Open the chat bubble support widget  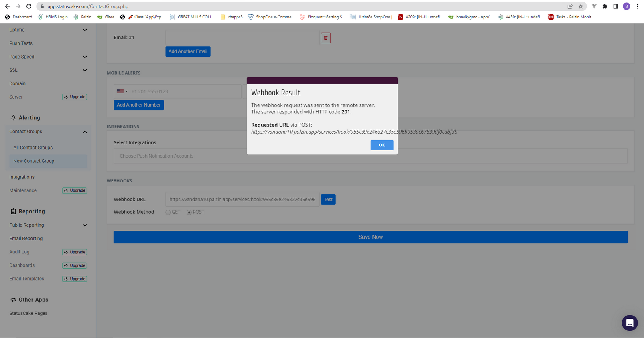(630, 323)
